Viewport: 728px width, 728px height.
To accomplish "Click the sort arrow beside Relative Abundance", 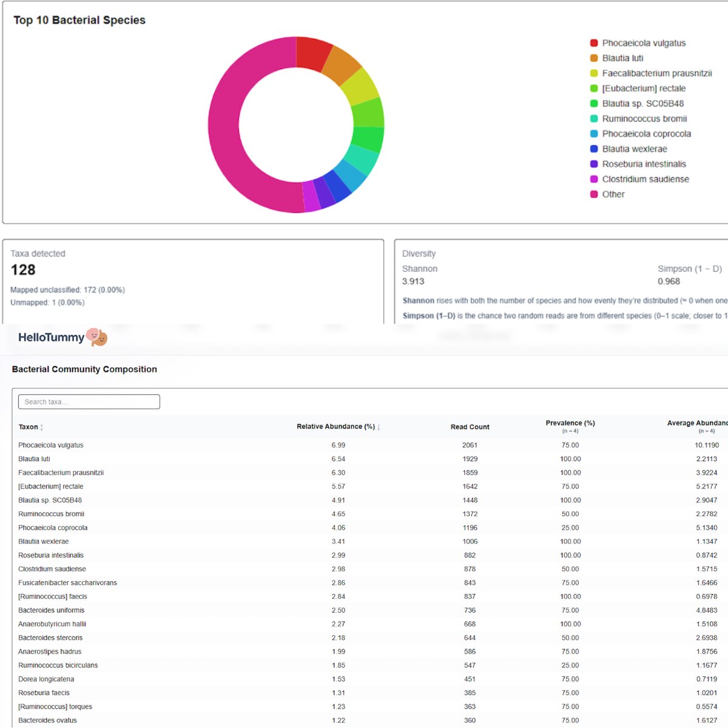I will (379, 427).
